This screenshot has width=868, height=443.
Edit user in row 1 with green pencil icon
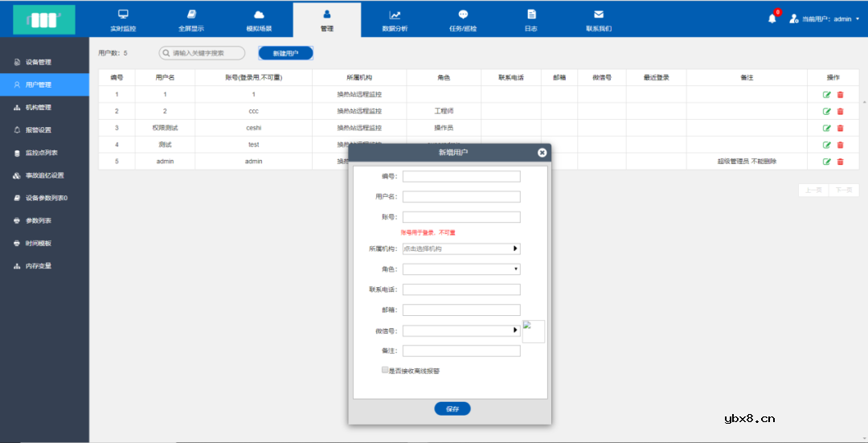click(x=826, y=95)
